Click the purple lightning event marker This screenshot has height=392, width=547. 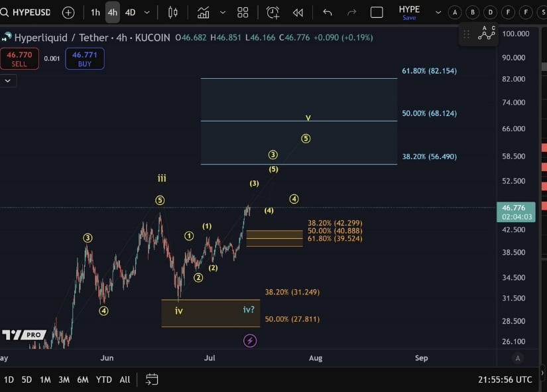click(x=250, y=341)
